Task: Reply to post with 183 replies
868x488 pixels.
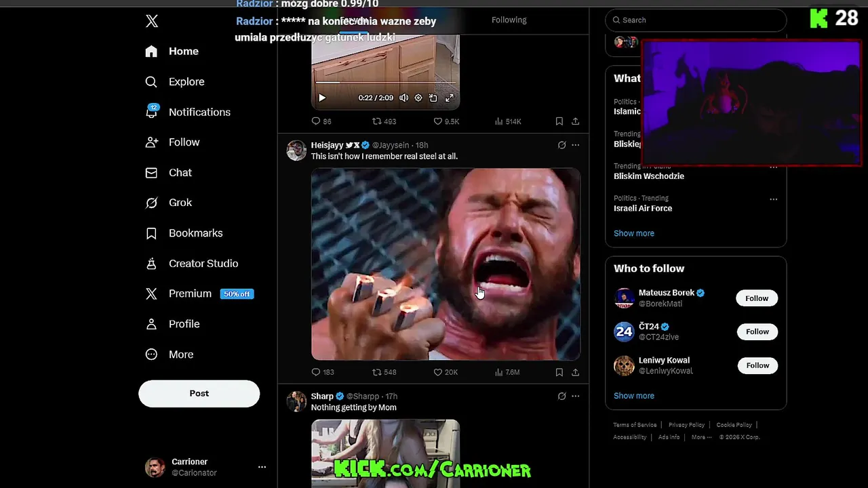Action: (x=322, y=372)
